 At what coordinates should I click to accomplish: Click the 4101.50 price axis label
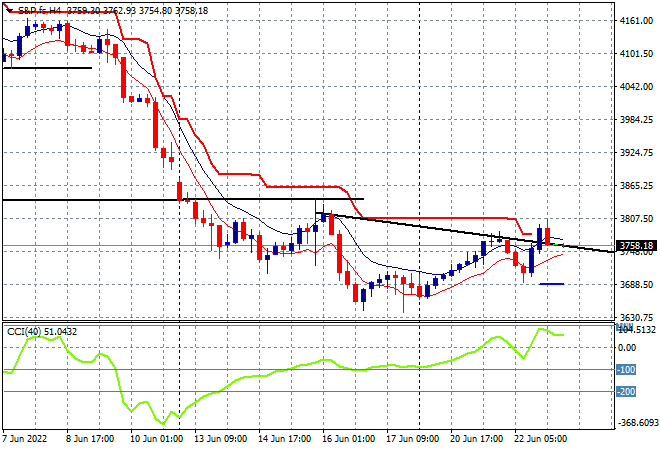tap(636, 54)
